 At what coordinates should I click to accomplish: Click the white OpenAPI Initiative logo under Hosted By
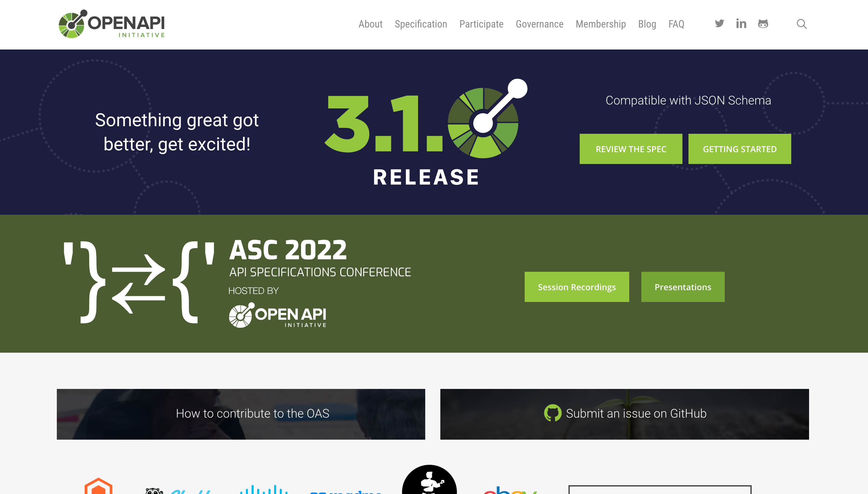[277, 315]
